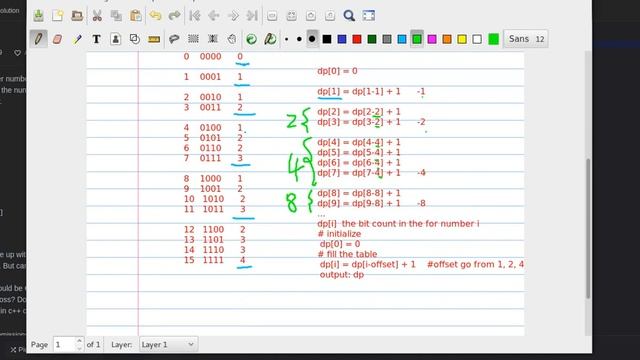Pick the light blue color swatch
This screenshot has height=360, width=640.
pyautogui.click(x=402, y=39)
